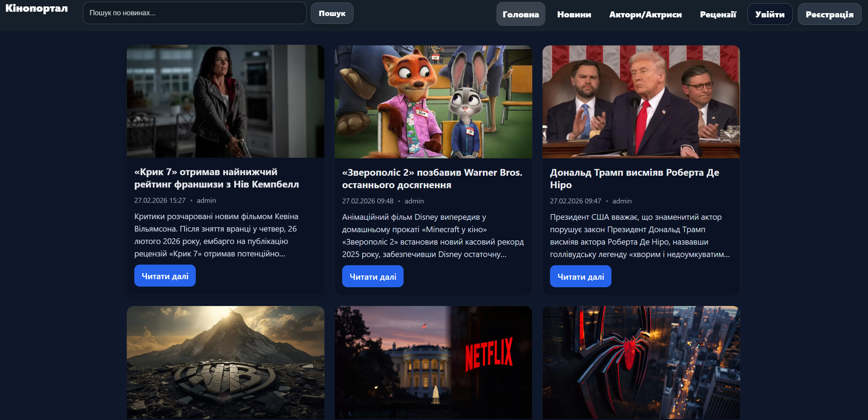Open the Рецензії navigation item
The image size is (868, 420).
(x=718, y=14)
